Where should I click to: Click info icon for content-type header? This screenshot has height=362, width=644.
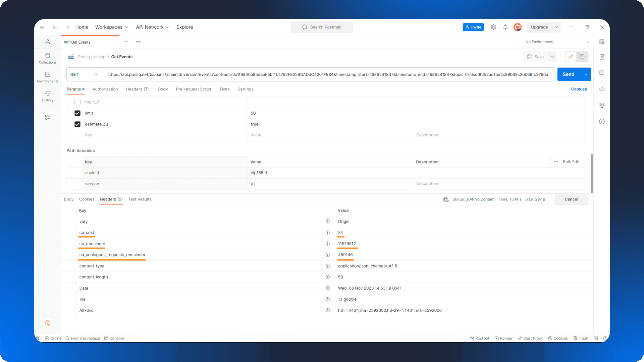tap(327, 266)
